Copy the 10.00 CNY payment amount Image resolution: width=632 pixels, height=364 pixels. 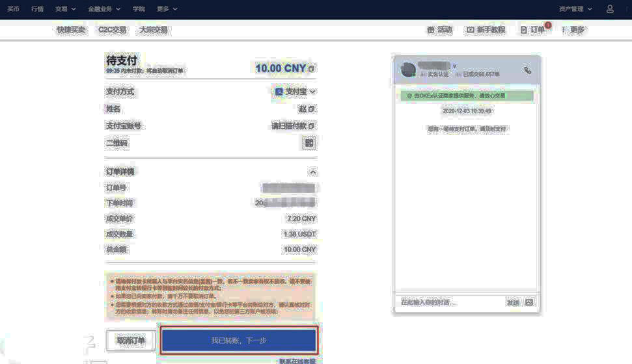pos(312,69)
